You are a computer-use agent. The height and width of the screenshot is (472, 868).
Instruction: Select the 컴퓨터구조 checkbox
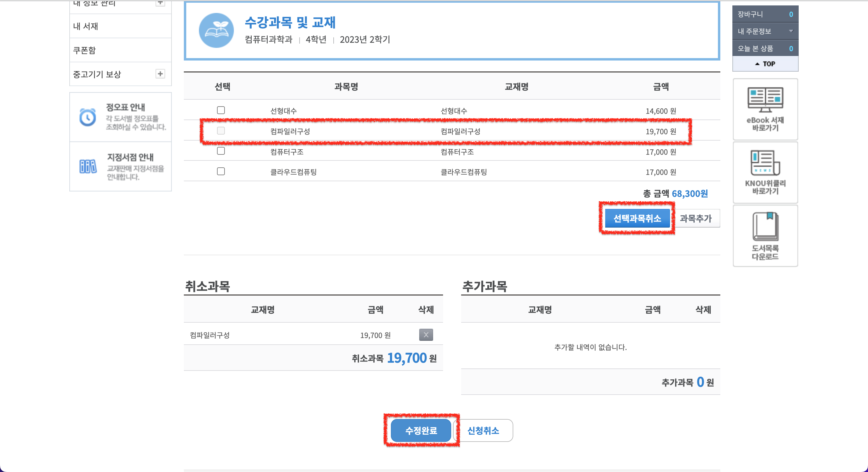(221, 151)
